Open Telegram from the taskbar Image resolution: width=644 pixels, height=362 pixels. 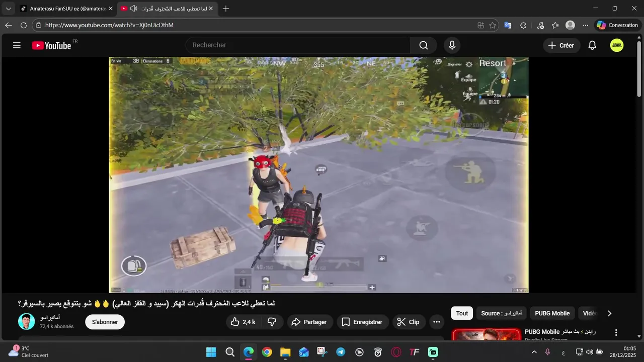pos(341,352)
